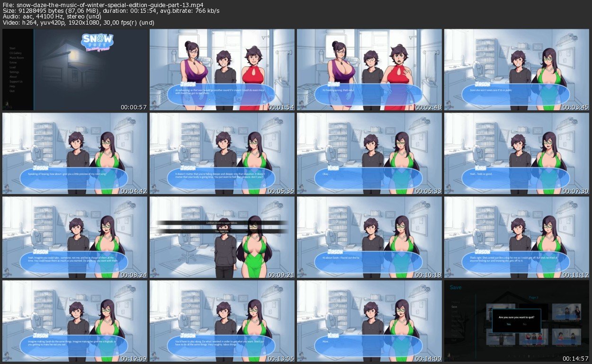The image size is (592, 364).
Task: Open the title screen thumbnail at 00:00:57
Action: click(x=75, y=70)
